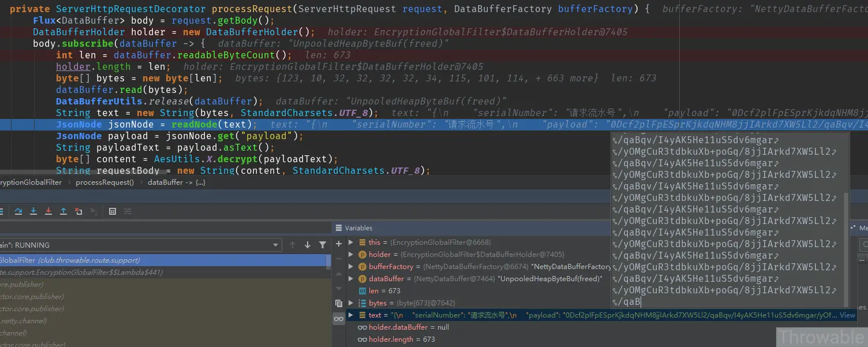Screen dimensions: 868x347
Task: Toggle the Show Watches glasses icon
Action: pyautogui.click(x=339, y=319)
